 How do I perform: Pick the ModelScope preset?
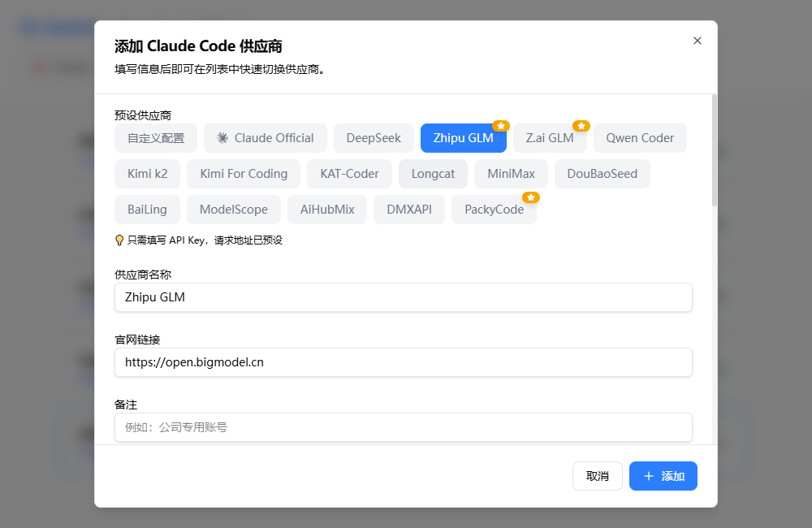tap(234, 210)
